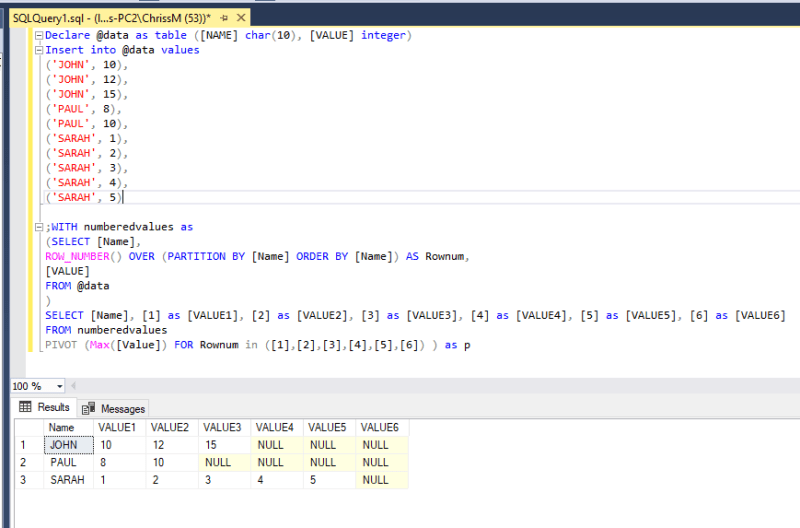Image resolution: width=800 pixels, height=528 pixels.
Task: Select the PAUL cell in results
Action: coord(69,462)
